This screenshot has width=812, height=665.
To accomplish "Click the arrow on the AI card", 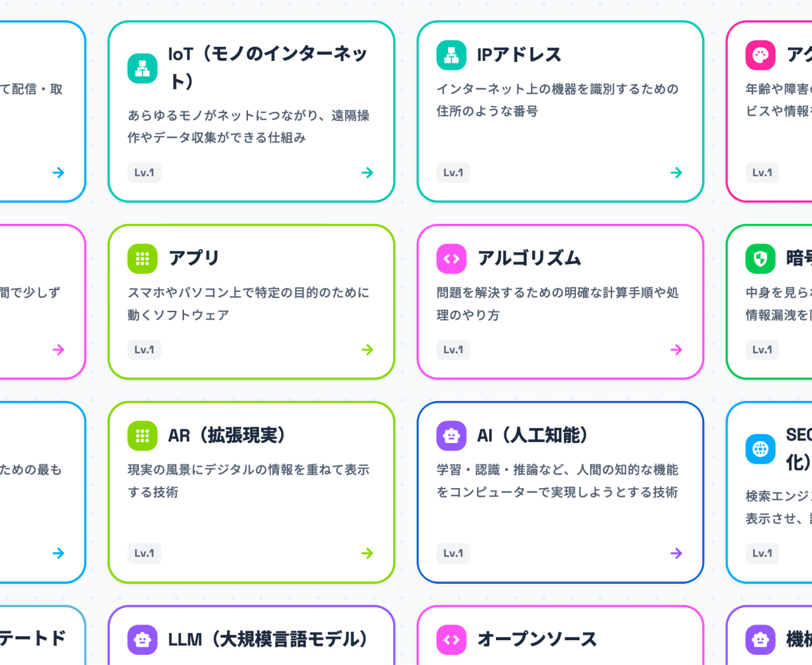I will click(x=676, y=553).
